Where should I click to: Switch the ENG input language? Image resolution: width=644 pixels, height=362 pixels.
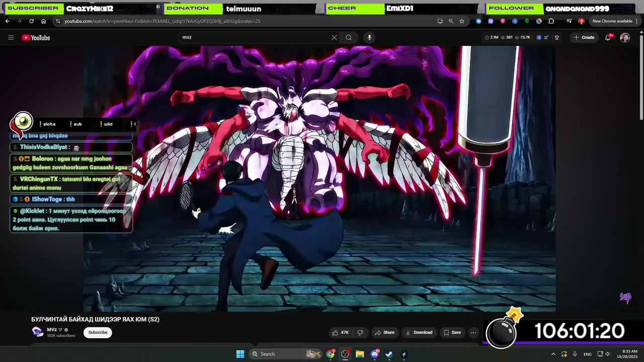[x=588, y=354]
